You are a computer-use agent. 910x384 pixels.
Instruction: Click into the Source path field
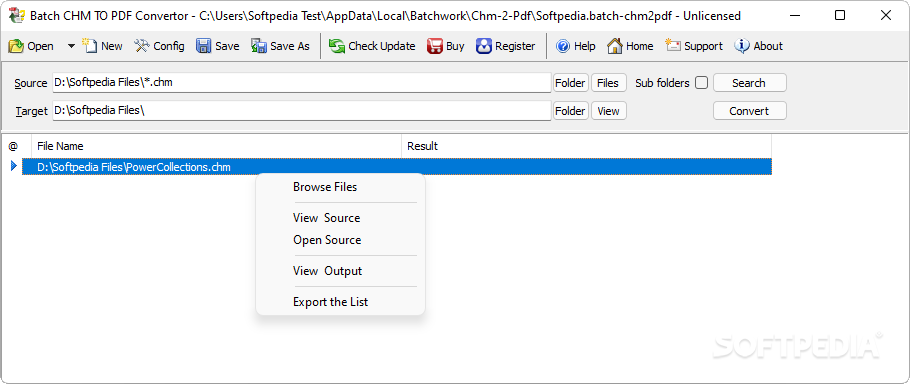(x=302, y=82)
